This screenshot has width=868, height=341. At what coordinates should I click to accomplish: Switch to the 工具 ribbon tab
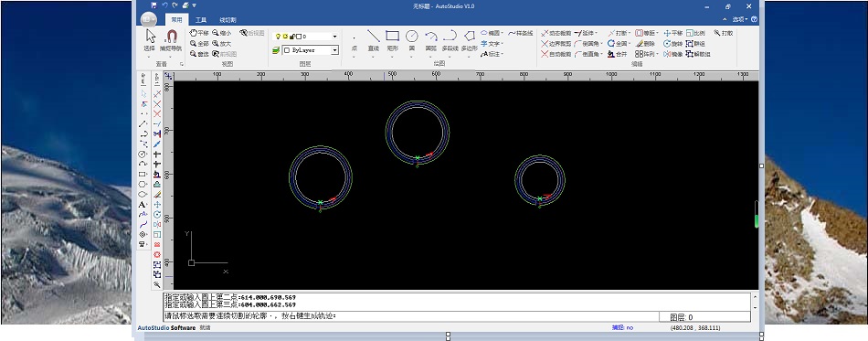pos(200,20)
